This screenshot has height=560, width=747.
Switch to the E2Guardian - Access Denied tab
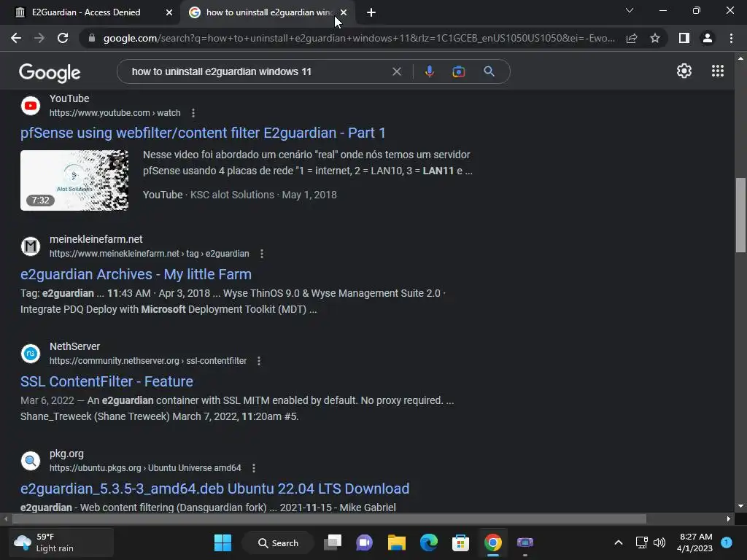90,12
